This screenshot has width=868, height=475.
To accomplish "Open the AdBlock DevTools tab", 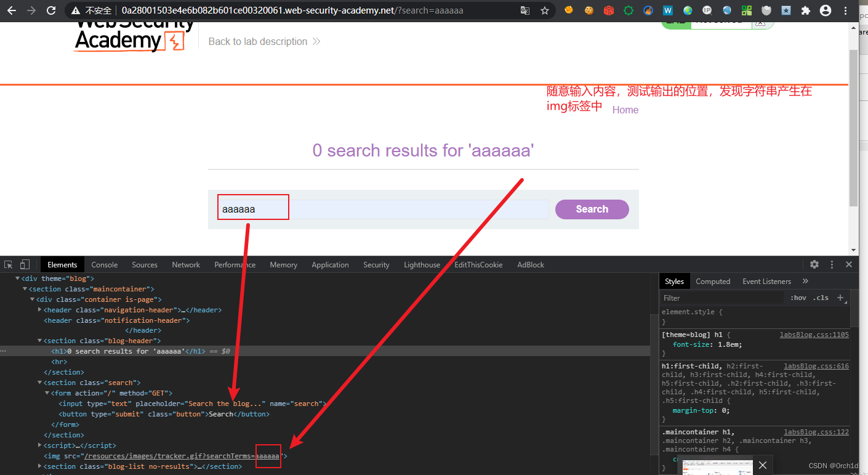I will 531,265.
